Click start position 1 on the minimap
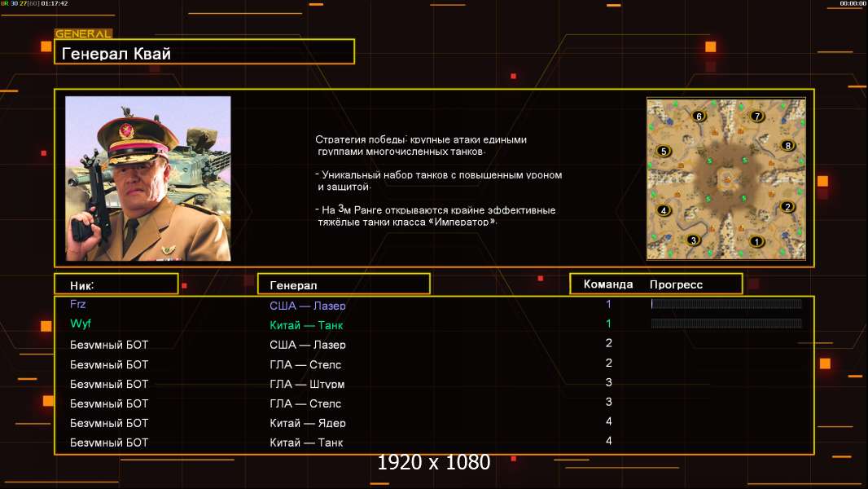This screenshot has height=489, width=868. click(x=756, y=241)
